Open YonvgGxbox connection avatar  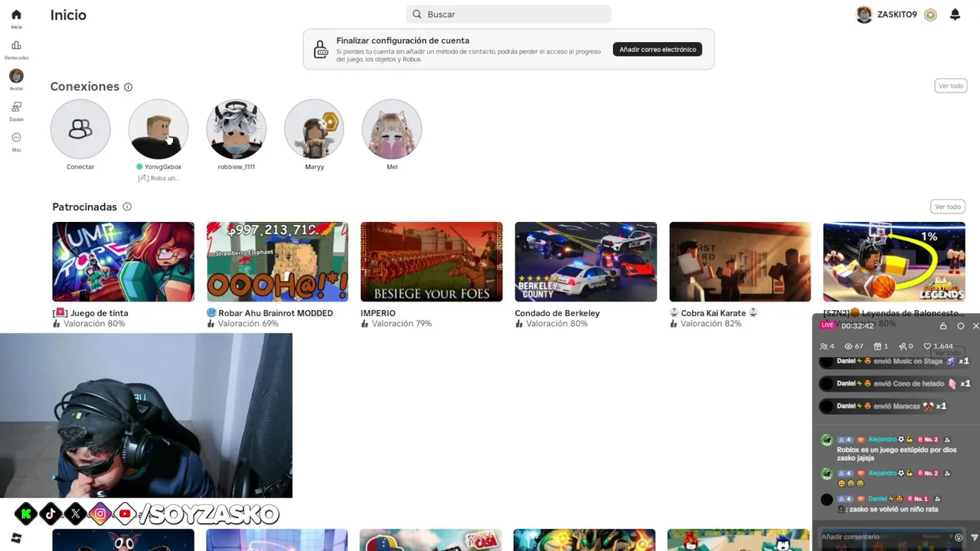158,129
